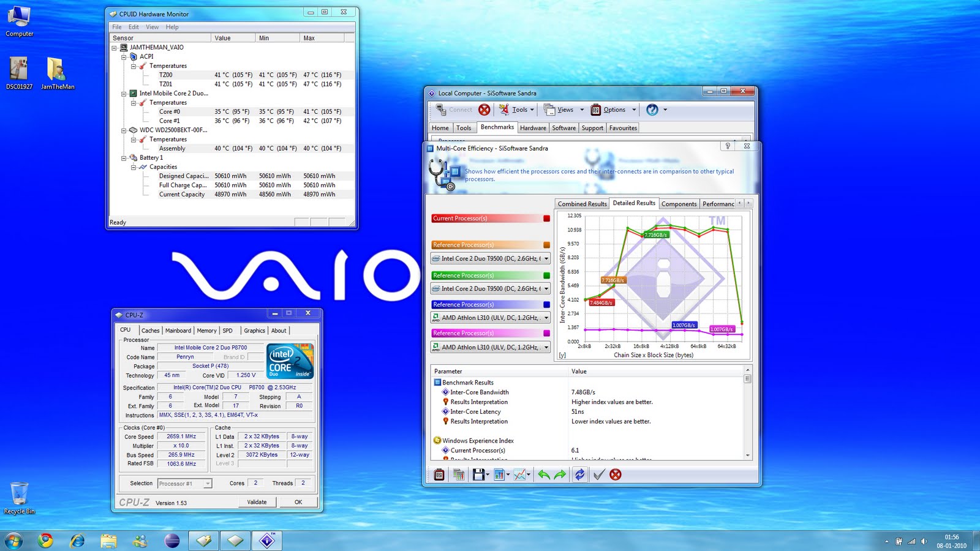The image size is (980, 551).
Task: Collapse the Capacities tree node
Action: pos(134,167)
